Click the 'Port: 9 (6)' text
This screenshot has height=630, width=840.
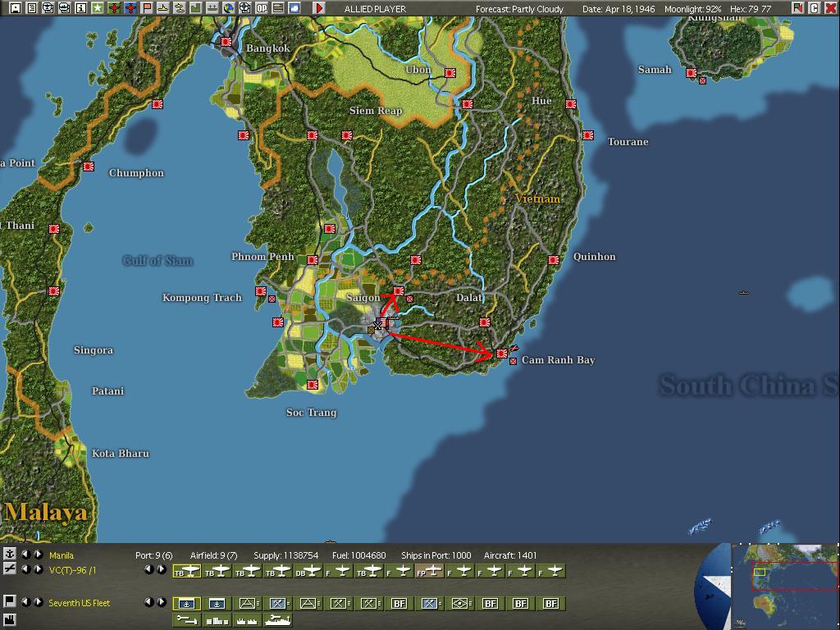pos(153,555)
